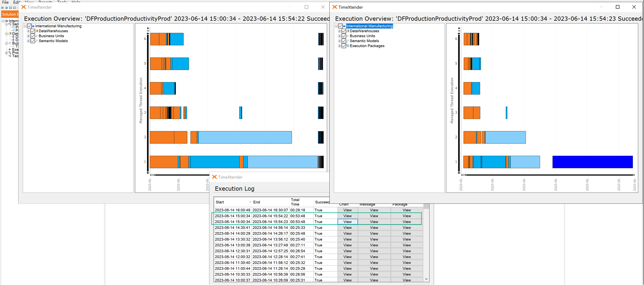
Task: Click International Manufacturing folder icon in left tree
Action: (33, 26)
